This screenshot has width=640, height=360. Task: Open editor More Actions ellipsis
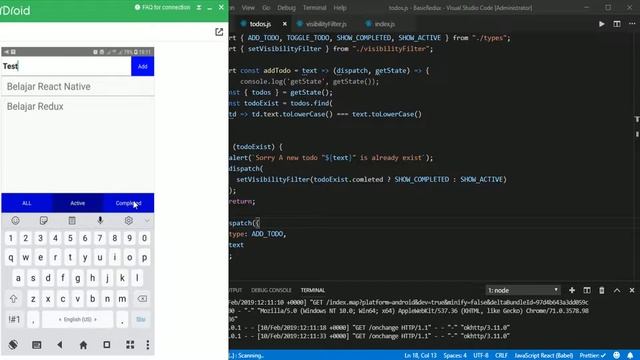click(632, 24)
